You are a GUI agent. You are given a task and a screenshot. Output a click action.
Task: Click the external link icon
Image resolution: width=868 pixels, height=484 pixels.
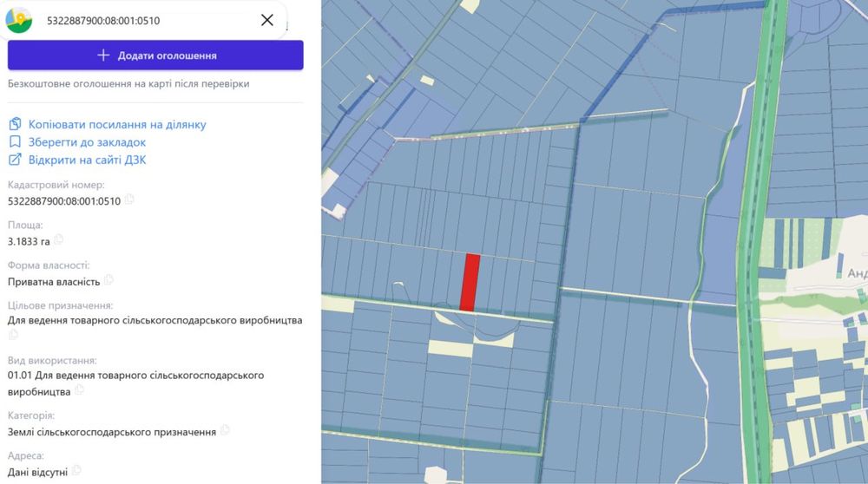[x=15, y=160]
